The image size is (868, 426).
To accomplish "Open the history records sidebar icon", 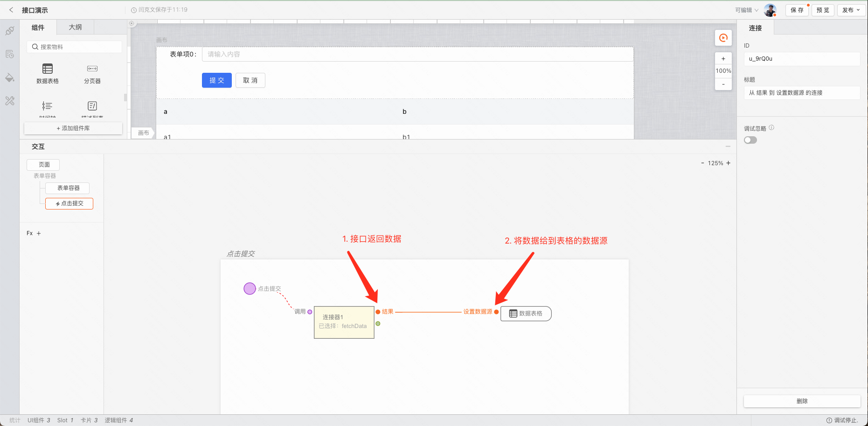I will [x=10, y=54].
